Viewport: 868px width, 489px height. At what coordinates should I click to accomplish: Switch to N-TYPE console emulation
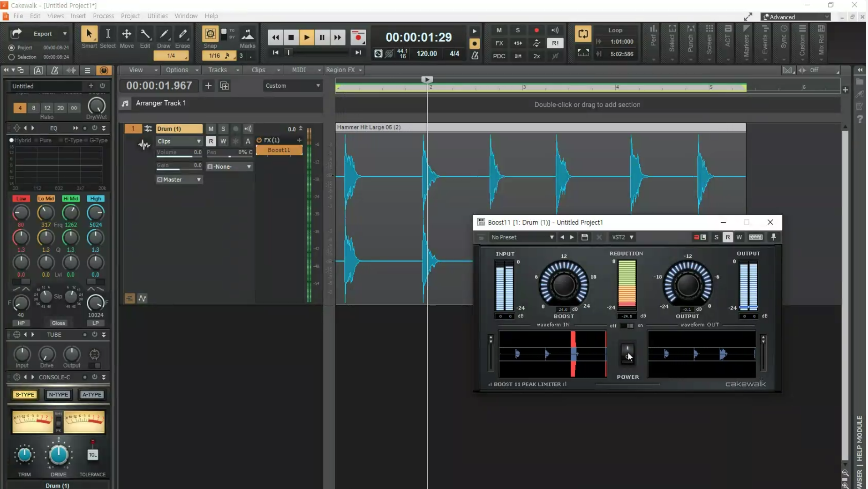pyautogui.click(x=58, y=395)
